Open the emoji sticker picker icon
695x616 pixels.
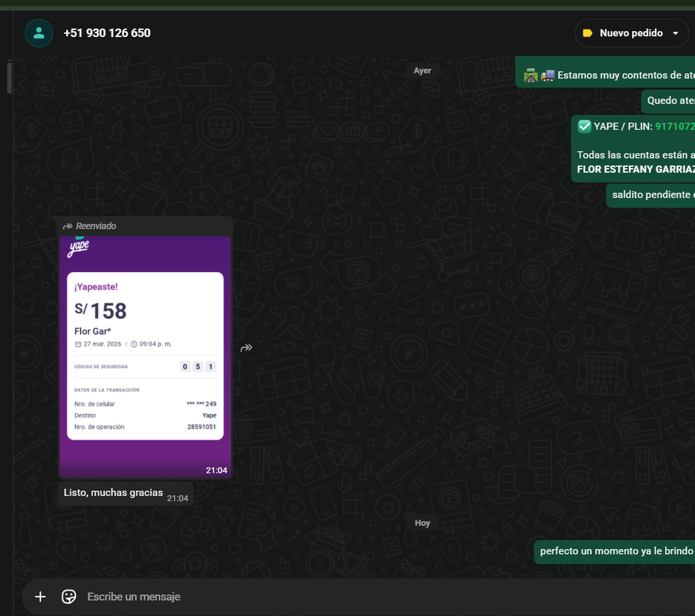(69, 597)
